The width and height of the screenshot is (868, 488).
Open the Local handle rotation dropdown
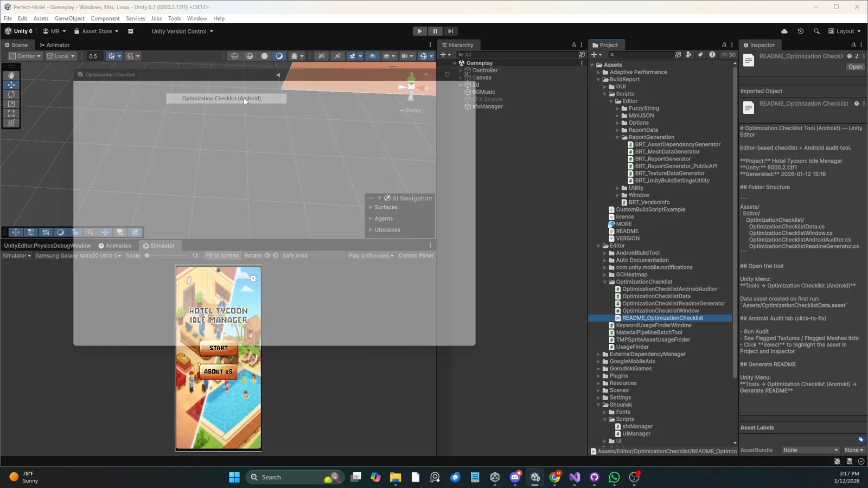click(61, 56)
